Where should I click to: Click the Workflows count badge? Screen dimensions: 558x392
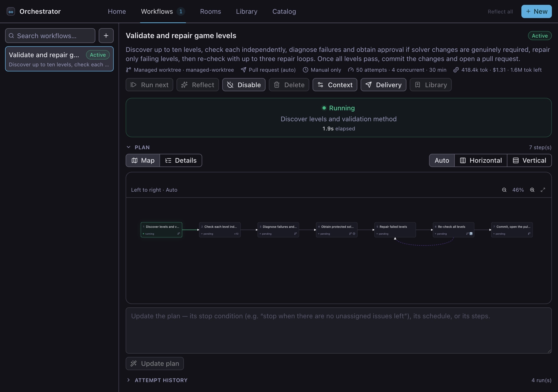181,11
